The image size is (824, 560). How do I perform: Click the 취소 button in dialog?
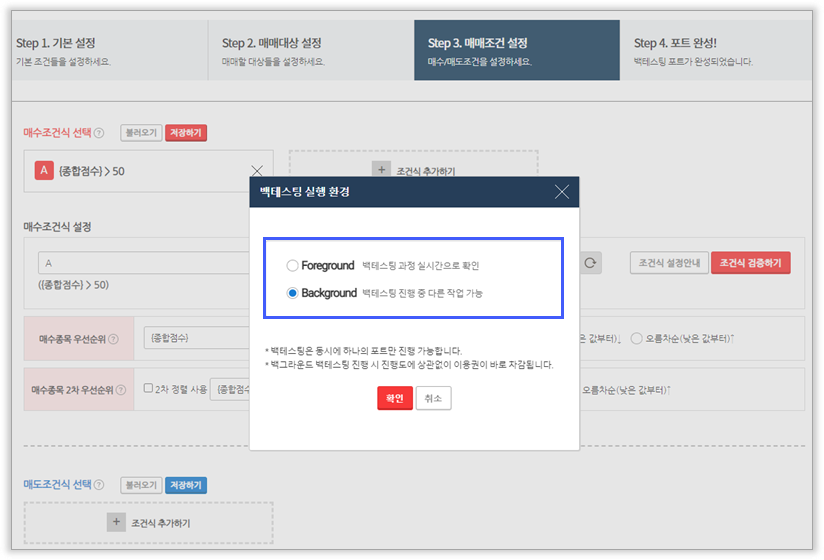(x=434, y=398)
